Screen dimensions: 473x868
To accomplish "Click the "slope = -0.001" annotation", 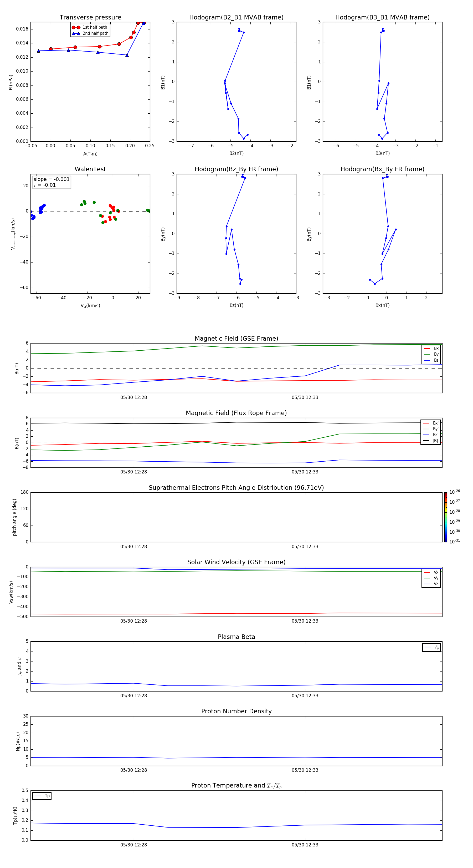I will tap(52, 179).
